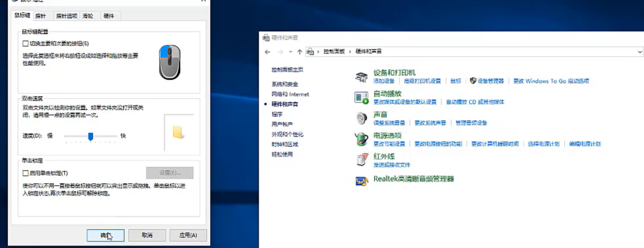
Task: Click the Devices and Printers icon
Action: 361,77
